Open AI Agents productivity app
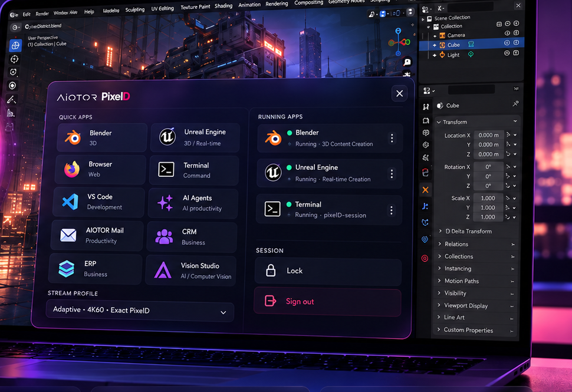Screen dimensions: 572x392 click(193, 203)
